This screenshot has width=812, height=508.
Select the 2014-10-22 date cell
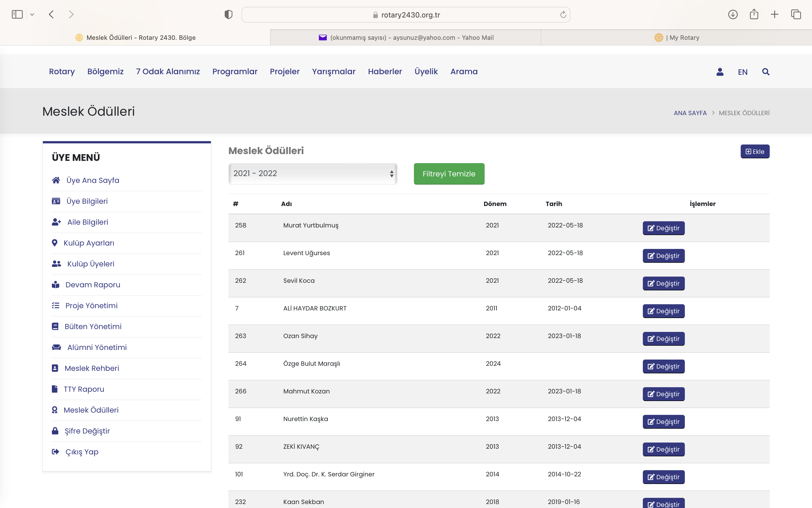point(564,474)
